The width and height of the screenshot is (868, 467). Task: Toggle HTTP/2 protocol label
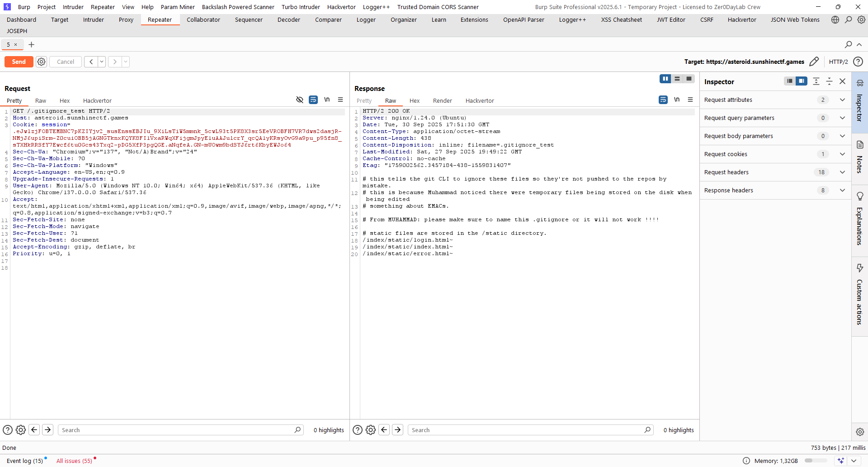(838, 62)
